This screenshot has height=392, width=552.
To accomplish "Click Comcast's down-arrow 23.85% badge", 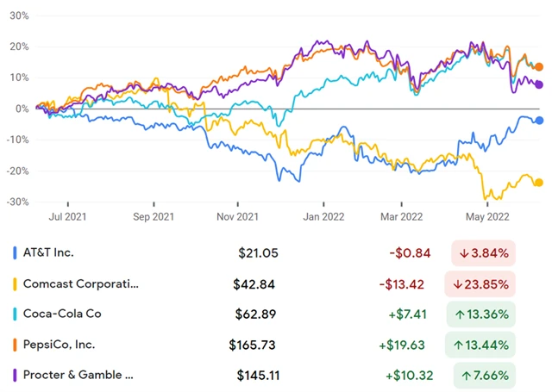I will pos(482,283).
